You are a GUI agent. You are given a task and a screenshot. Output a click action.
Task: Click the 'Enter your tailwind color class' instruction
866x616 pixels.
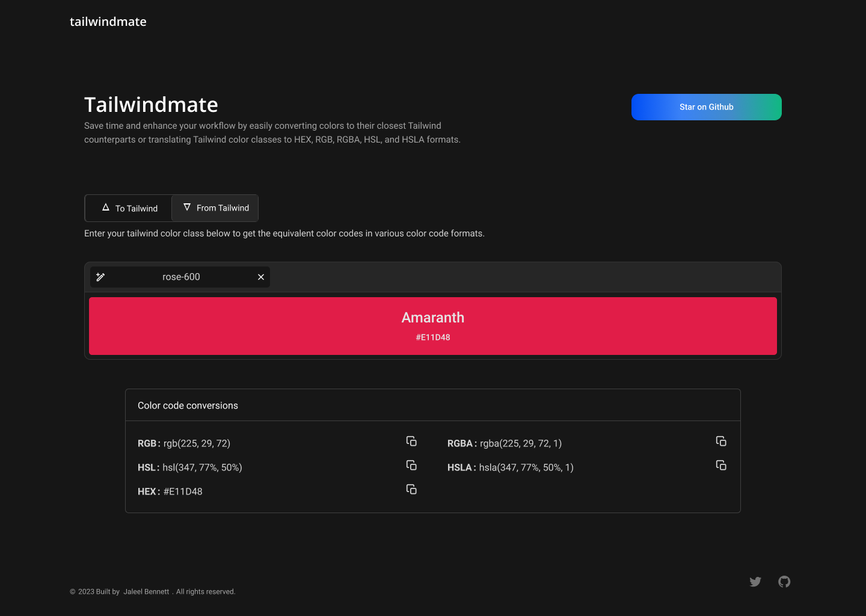(284, 233)
